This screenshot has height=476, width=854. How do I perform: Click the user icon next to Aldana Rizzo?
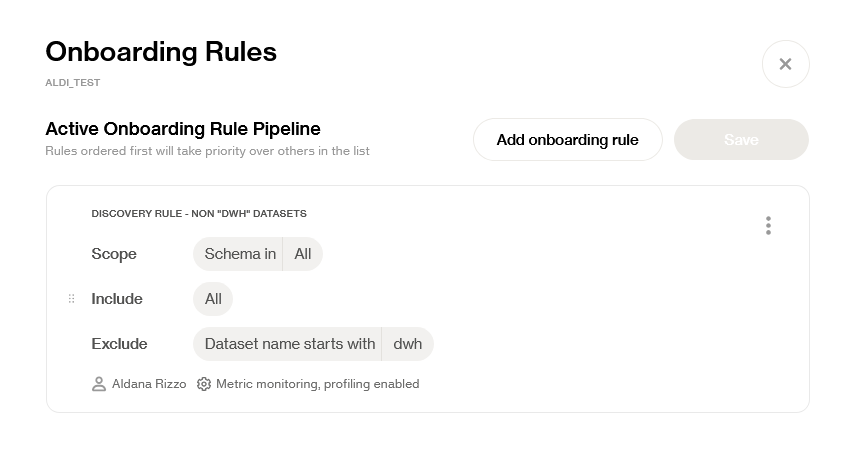pyautogui.click(x=99, y=384)
